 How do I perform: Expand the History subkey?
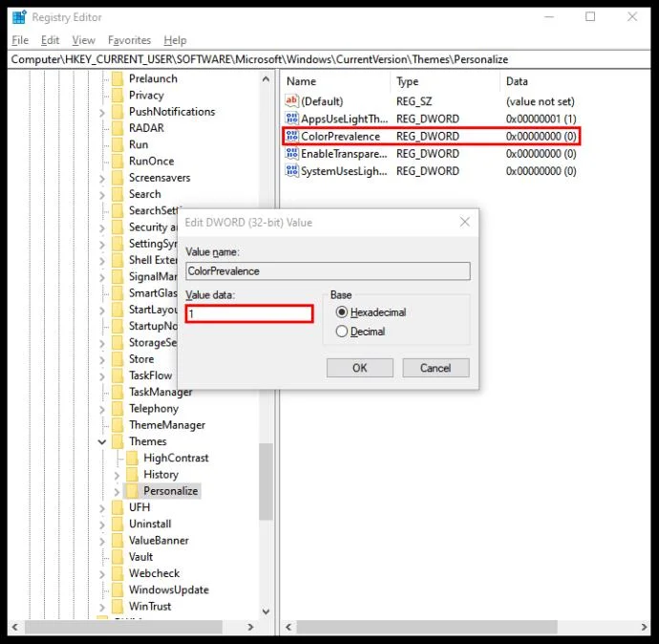pos(117,475)
